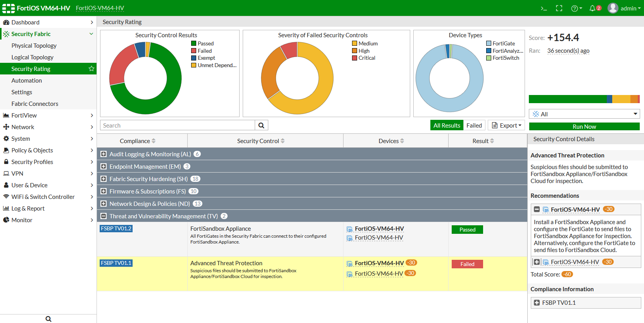Open the CLI console icon

(x=544, y=8)
